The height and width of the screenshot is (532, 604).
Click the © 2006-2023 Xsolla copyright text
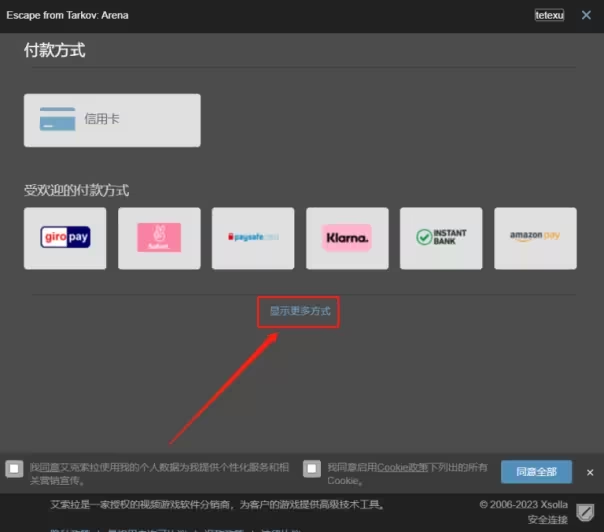coord(523,505)
